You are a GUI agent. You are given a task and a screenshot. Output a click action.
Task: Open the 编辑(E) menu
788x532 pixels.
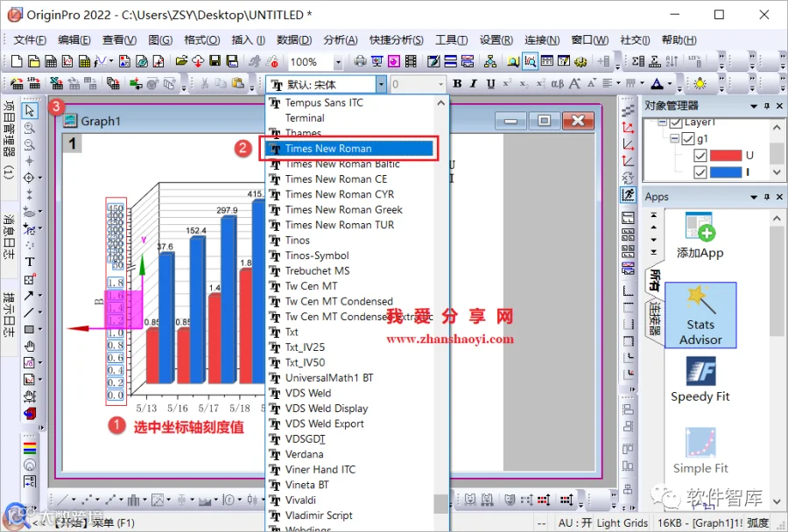pos(74,39)
